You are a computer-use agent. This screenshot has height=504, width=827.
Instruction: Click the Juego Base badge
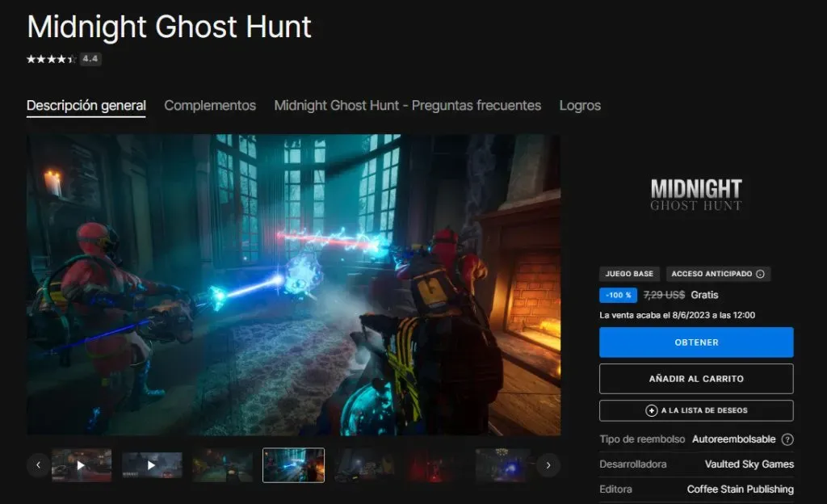pyautogui.click(x=629, y=274)
